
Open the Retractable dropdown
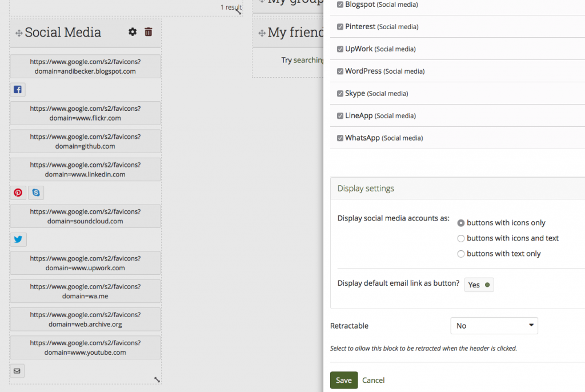point(494,326)
